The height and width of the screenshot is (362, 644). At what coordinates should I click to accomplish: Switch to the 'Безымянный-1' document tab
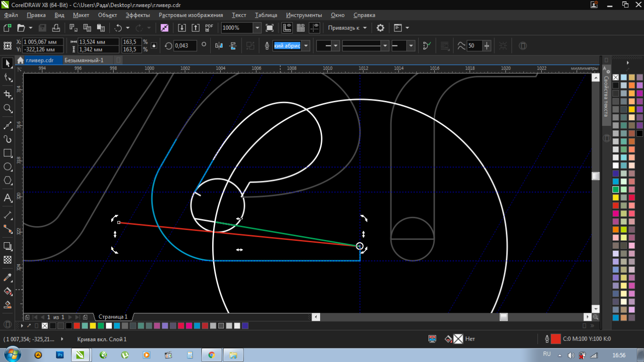[84, 60]
